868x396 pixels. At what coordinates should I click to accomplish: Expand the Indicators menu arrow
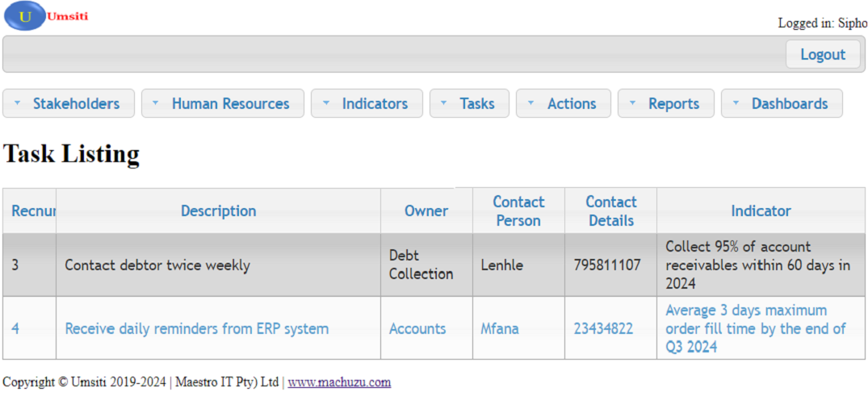pyautogui.click(x=326, y=103)
